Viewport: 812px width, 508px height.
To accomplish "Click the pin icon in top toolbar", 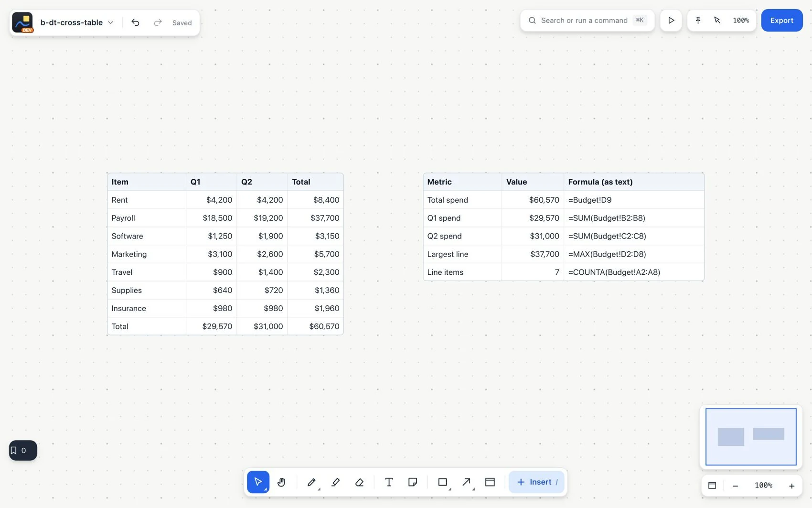I will coord(698,20).
